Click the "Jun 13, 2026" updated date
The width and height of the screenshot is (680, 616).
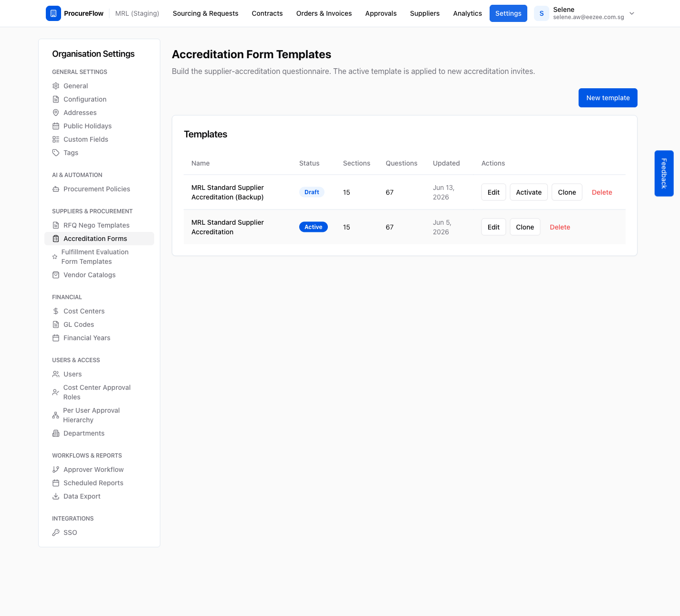tap(444, 192)
